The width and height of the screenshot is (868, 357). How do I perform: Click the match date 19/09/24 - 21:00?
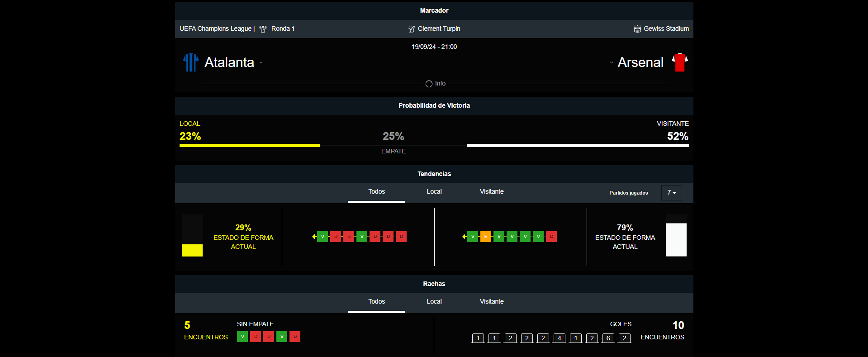[434, 47]
